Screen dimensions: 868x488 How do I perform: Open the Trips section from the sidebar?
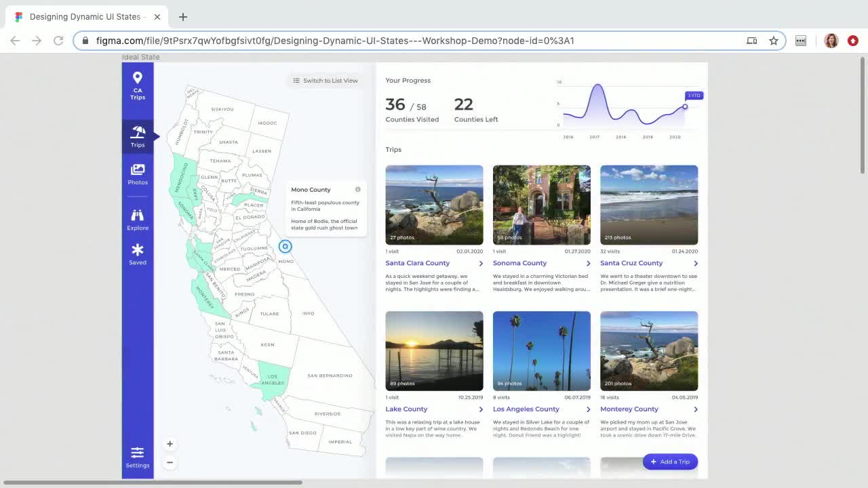(x=138, y=133)
